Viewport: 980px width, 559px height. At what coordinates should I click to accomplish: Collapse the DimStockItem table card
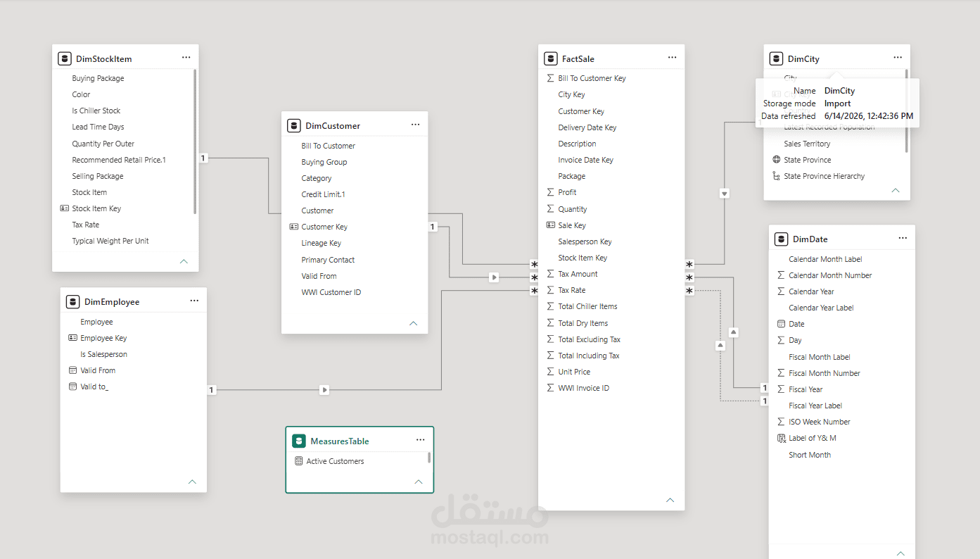(x=184, y=261)
